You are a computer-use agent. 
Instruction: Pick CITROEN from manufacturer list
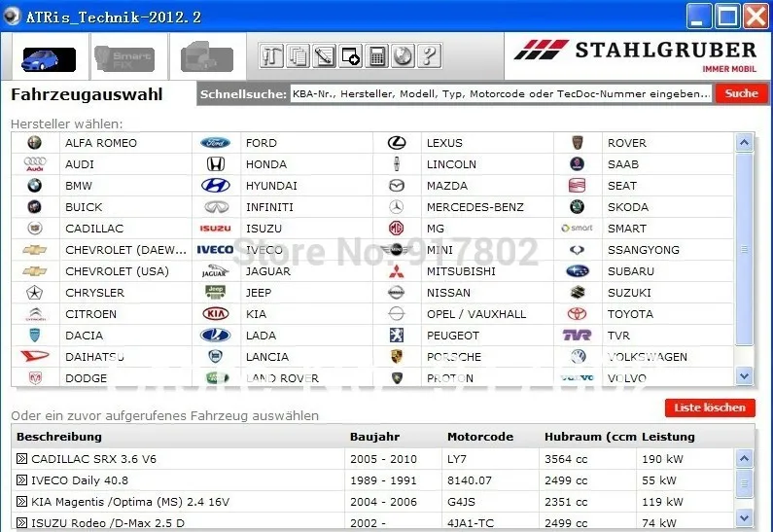pos(90,314)
